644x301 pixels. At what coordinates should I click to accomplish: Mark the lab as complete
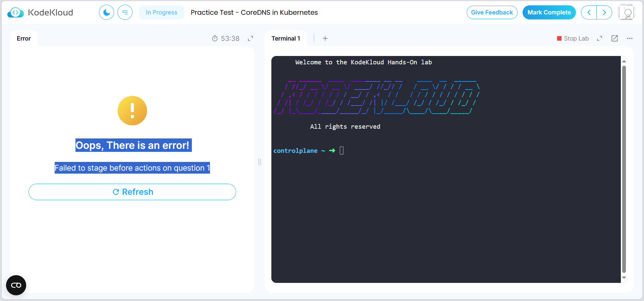pos(549,12)
